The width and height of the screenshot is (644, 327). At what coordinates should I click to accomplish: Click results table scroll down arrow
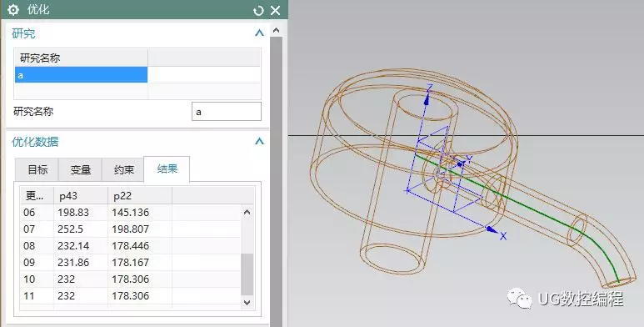pos(247,302)
